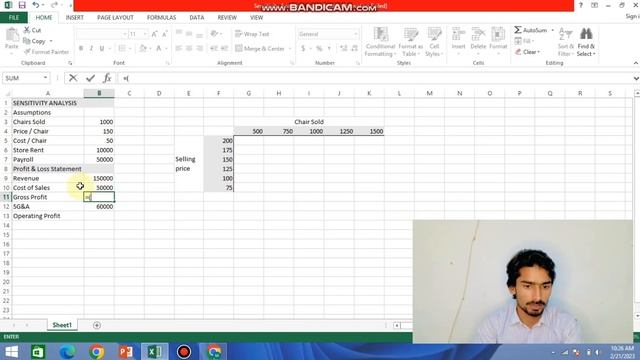Click the Sort & Filter icon

pyautogui.click(x=565, y=34)
